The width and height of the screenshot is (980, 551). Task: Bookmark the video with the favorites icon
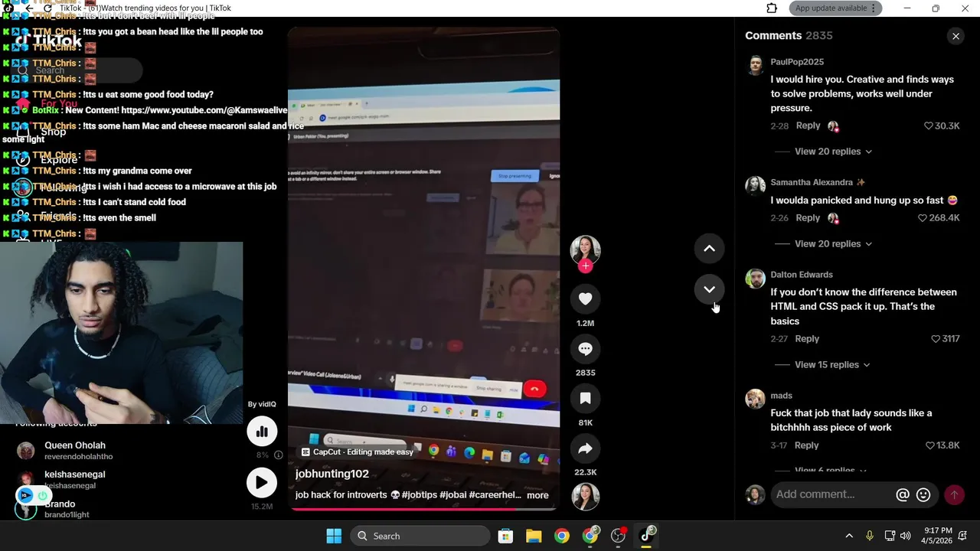tap(585, 399)
